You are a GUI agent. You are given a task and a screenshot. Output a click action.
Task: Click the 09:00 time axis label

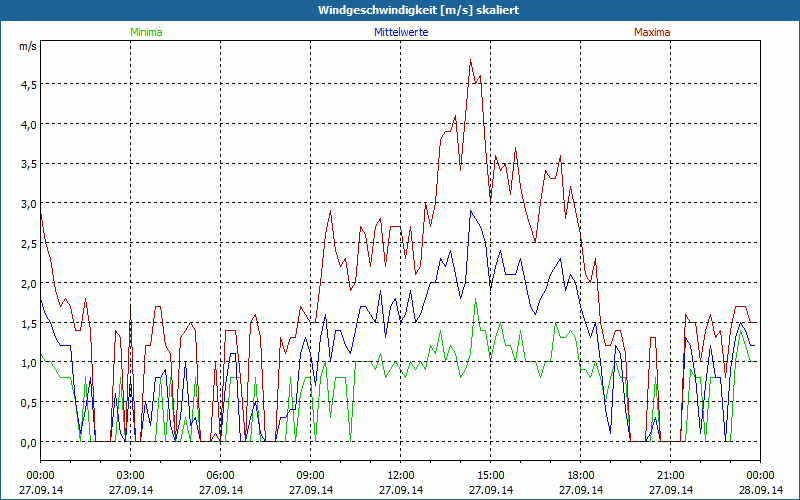pos(310,476)
